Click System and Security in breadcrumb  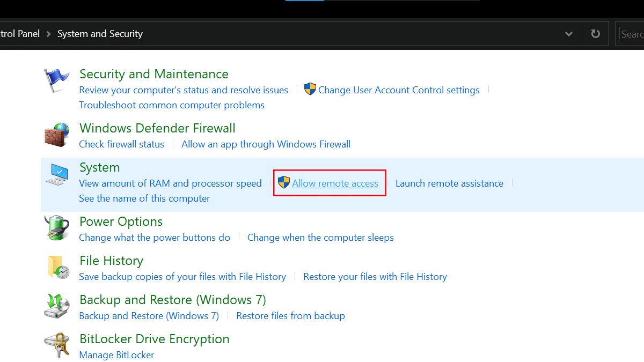pyautogui.click(x=100, y=34)
